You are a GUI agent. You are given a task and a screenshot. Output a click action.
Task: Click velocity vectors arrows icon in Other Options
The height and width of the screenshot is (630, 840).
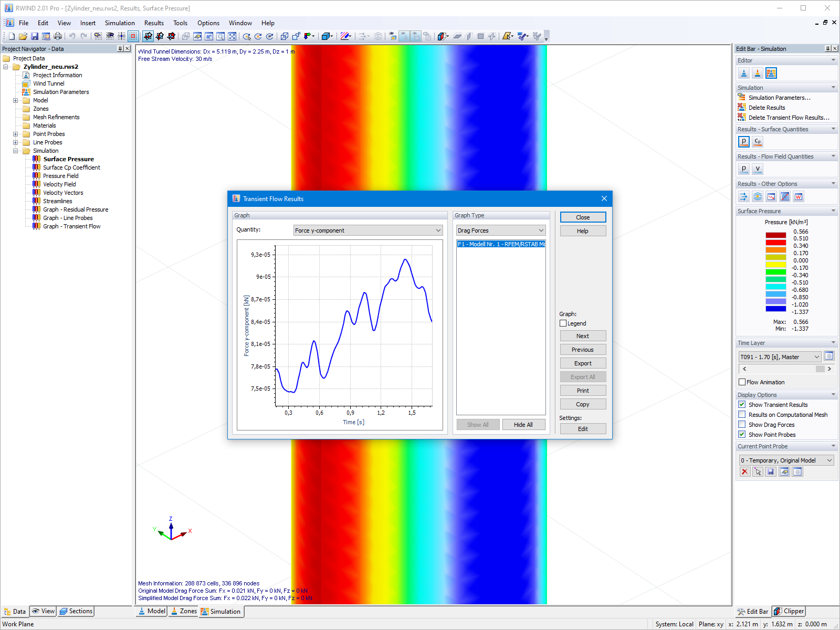(744, 196)
